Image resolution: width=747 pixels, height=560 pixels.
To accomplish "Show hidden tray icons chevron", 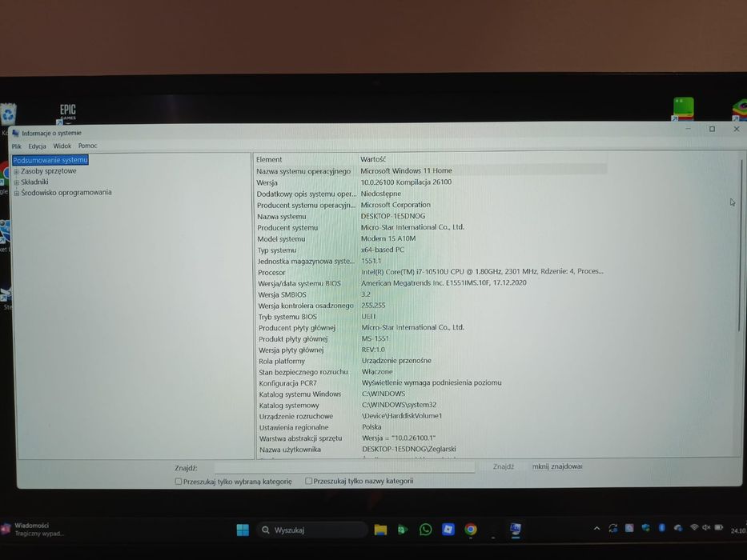I will coord(596,529).
